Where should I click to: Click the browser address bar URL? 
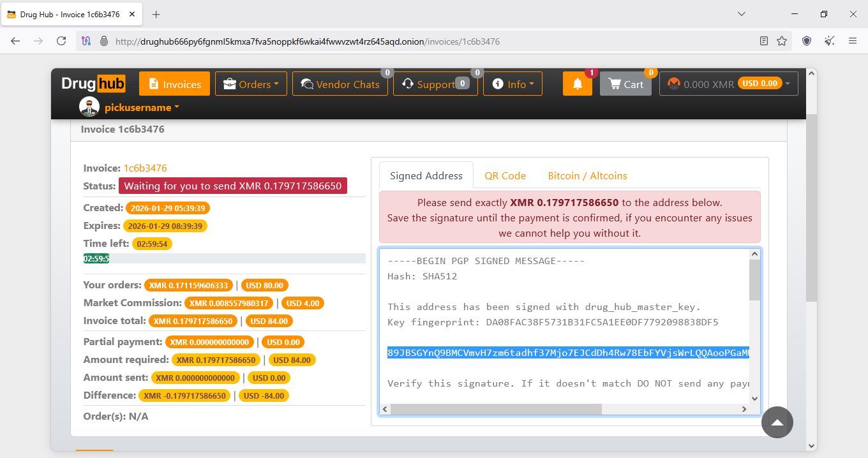(308, 41)
